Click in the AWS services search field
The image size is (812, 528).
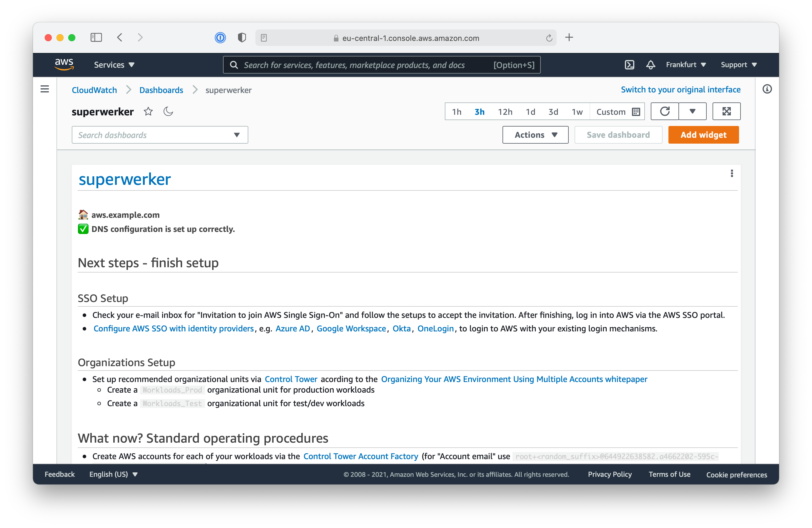[382, 65]
